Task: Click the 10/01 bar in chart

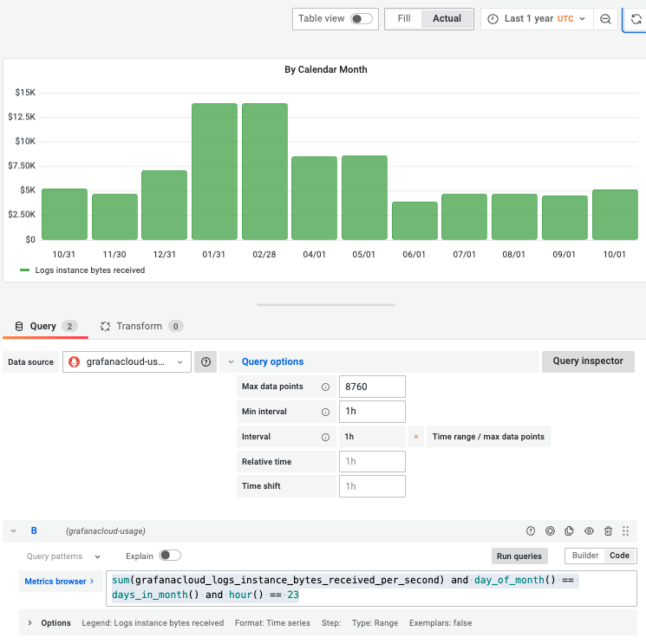Action: [615, 215]
